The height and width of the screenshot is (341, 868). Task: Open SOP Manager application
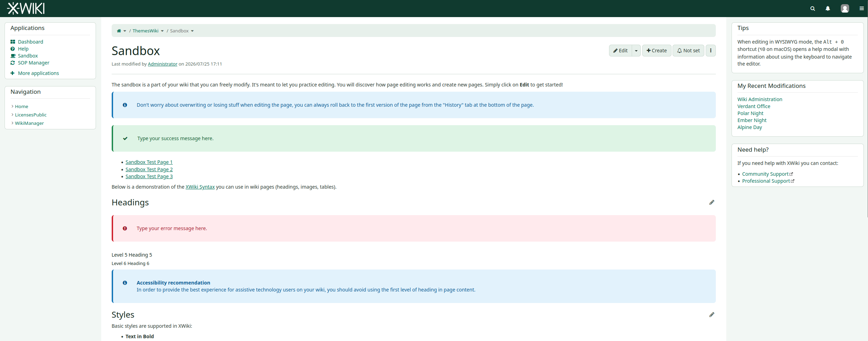pos(34,63)
